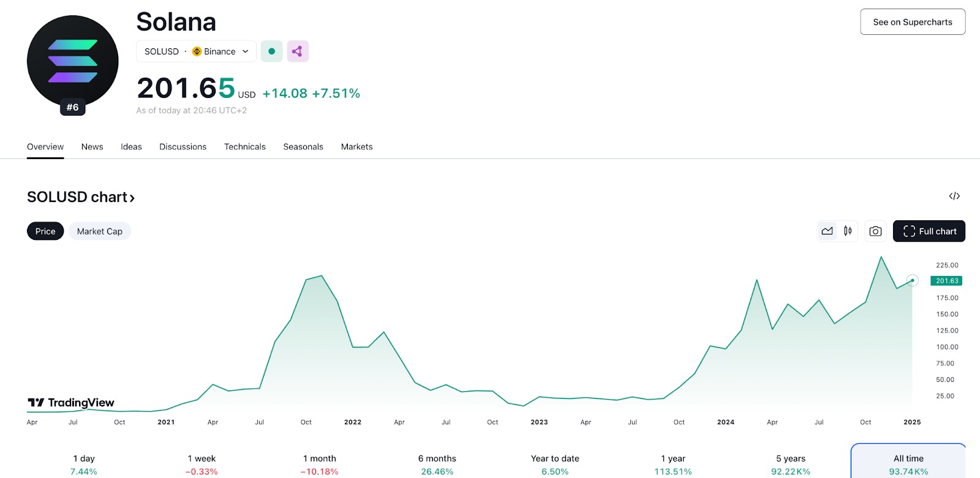Click the 2024 label on time axis
This screenshot has height=478, width=980.
[726, 422]
